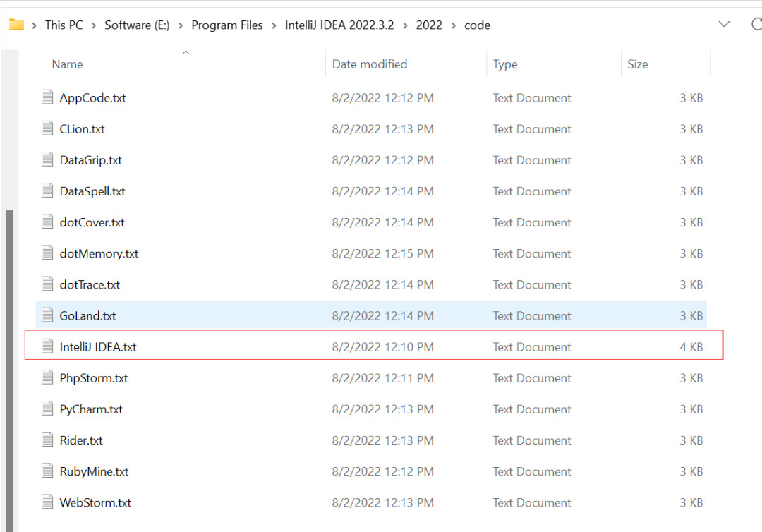Select the PhpStorm.txt file name
The image size is (762, 532).
click(x=94, y=377)
